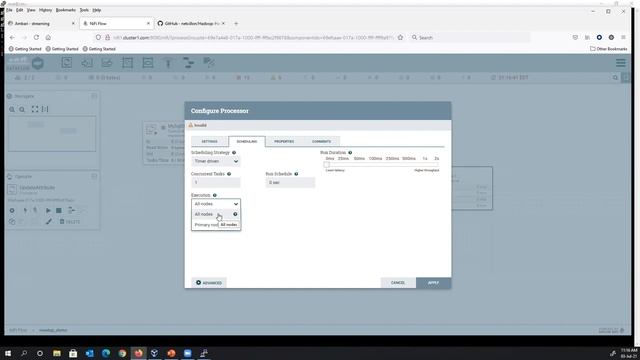Click the Run Schedule input field
The image size is (640, 360).
290,182
